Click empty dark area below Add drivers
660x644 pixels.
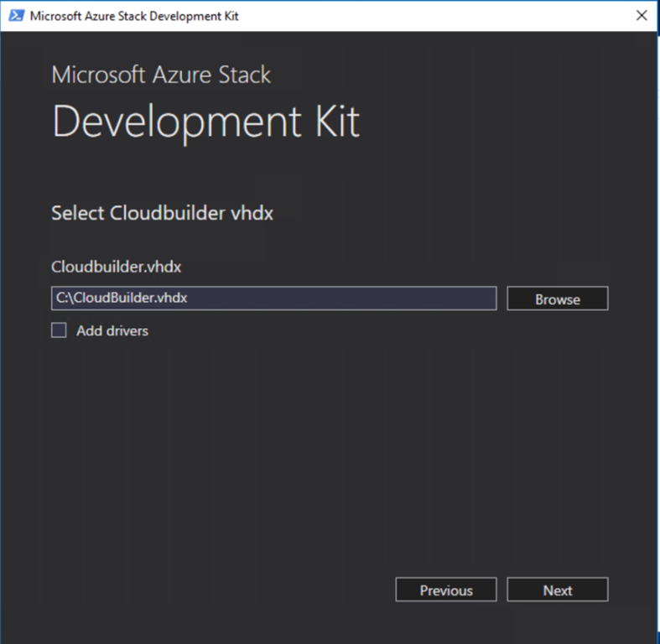[x=327, y=453]
